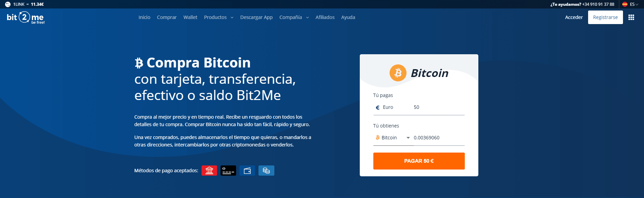Expand the Productos dropdown menu

tap(219, 17)
